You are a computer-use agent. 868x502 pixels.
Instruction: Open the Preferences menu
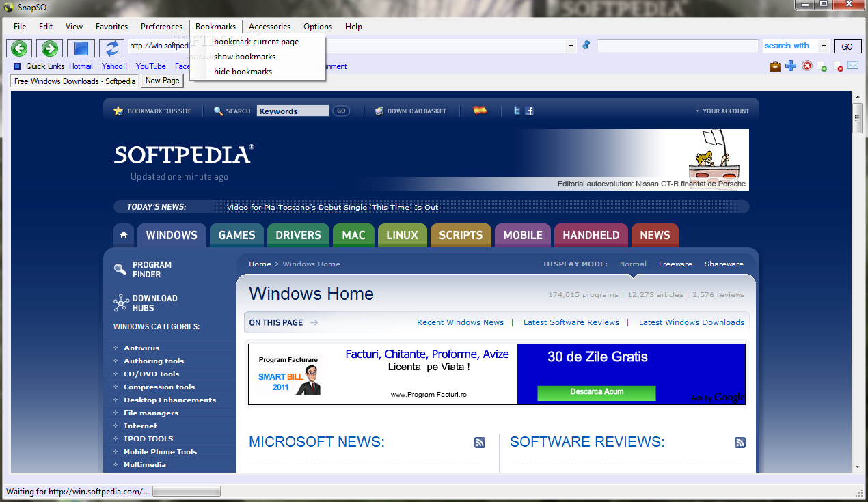(x=161, y=27)
